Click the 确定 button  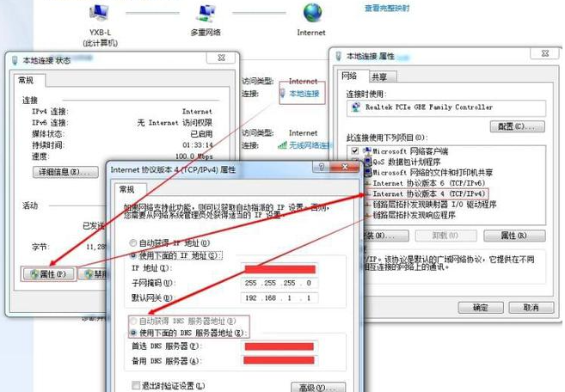coord(474,307)
